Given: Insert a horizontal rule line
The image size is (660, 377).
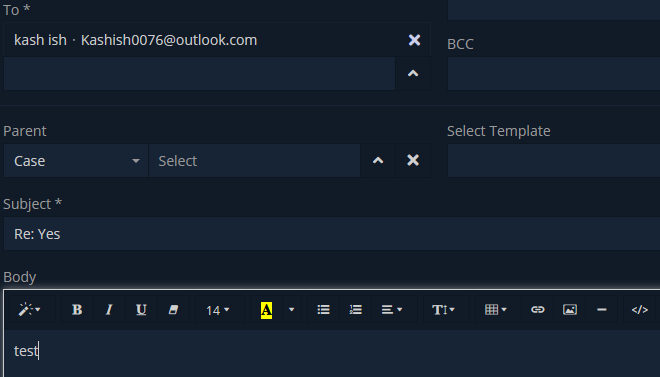Looking at the screenshot, I should 601,310.
